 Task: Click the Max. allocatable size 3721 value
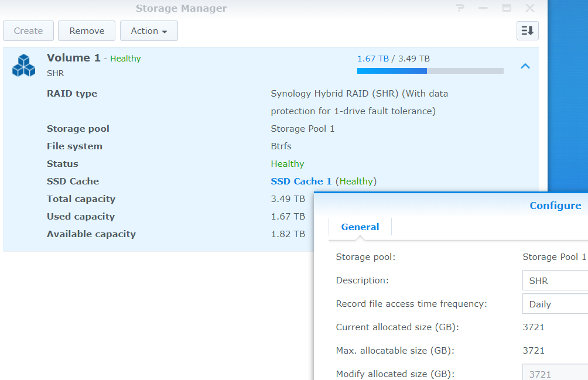click(x=534, y=350)
